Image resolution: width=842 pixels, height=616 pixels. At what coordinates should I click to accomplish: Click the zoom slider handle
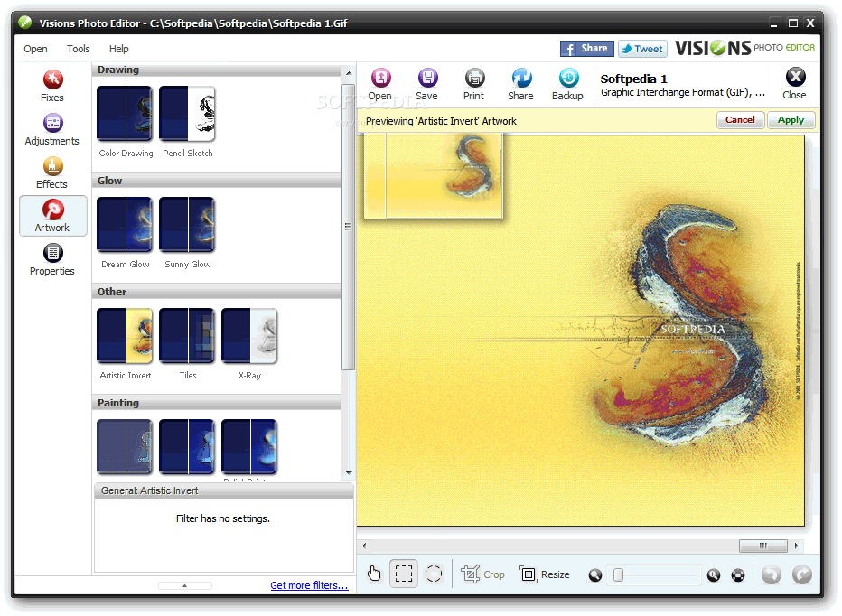(x=619, y=575)
